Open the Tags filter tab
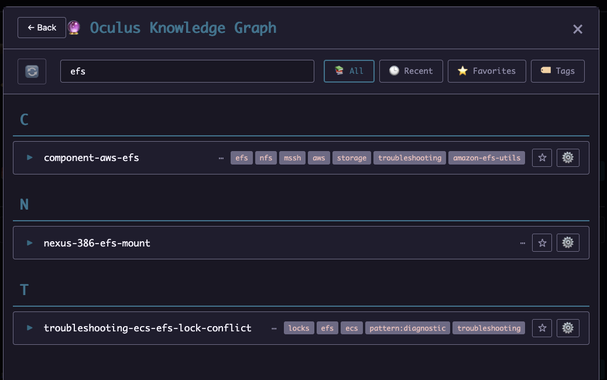607x380 pixels. (557, 71)
